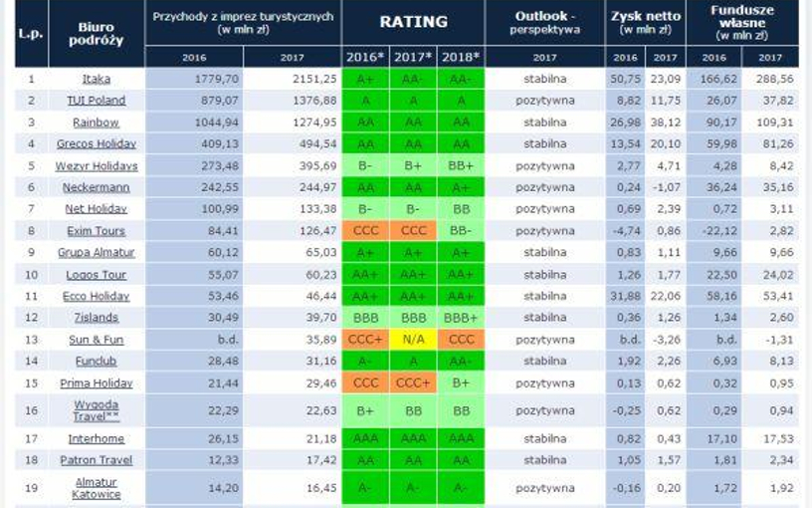Image resolution: width=812 pixels, height=508 pixels.
Task: Open the Logos Tour link
Action: [97, 275]
